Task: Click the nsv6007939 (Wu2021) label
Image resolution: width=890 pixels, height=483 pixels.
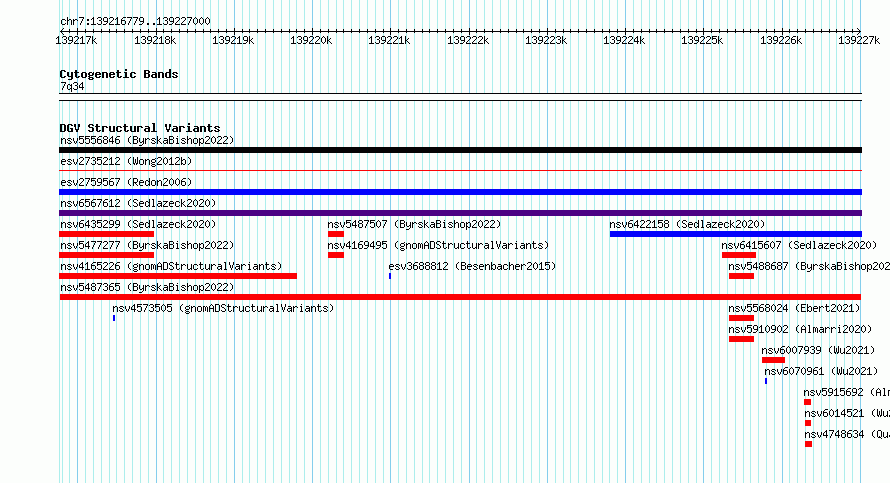Action: (x=818, y=350)
